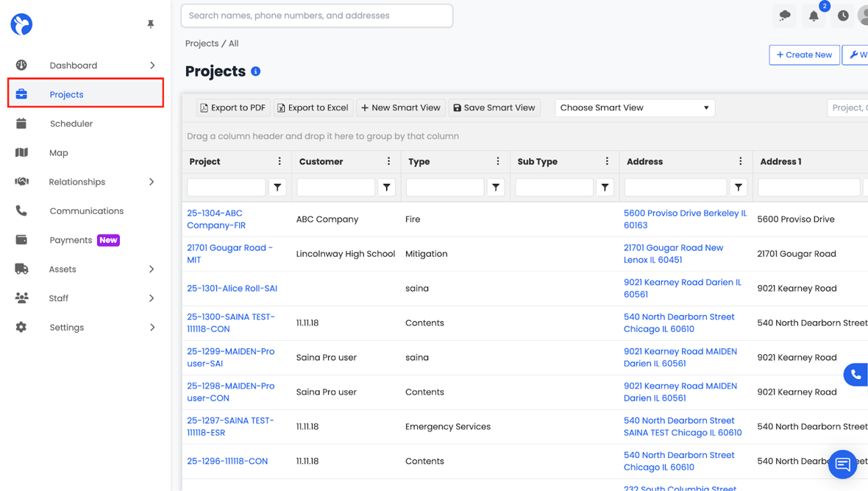Click the Type column filter text box
The height and width of the screenshot is (491, 868).
click(x=445, y=187)
